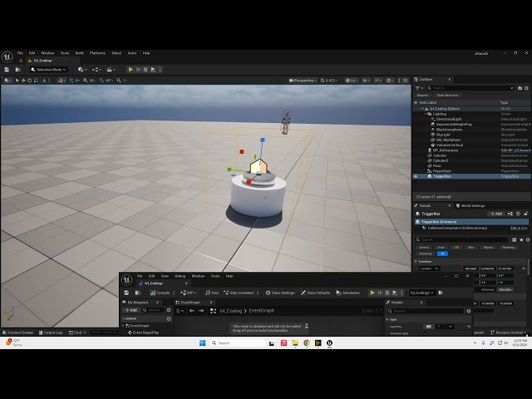Open the add-content dropdown in main toolbar
532x399 pixels.
(82, 70)
